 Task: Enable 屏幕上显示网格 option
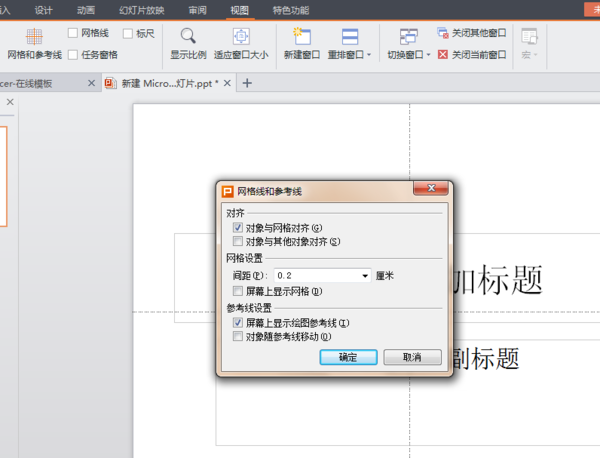(x=238, y=291)
